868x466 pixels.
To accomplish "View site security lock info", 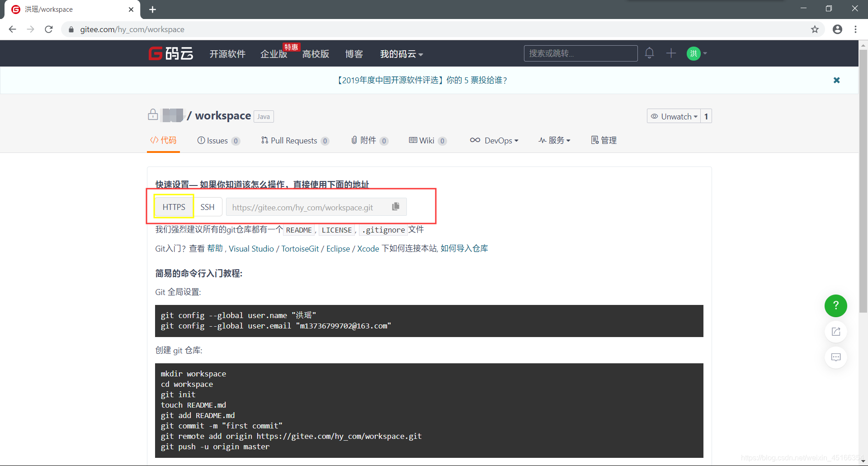I will coord(71,29).
